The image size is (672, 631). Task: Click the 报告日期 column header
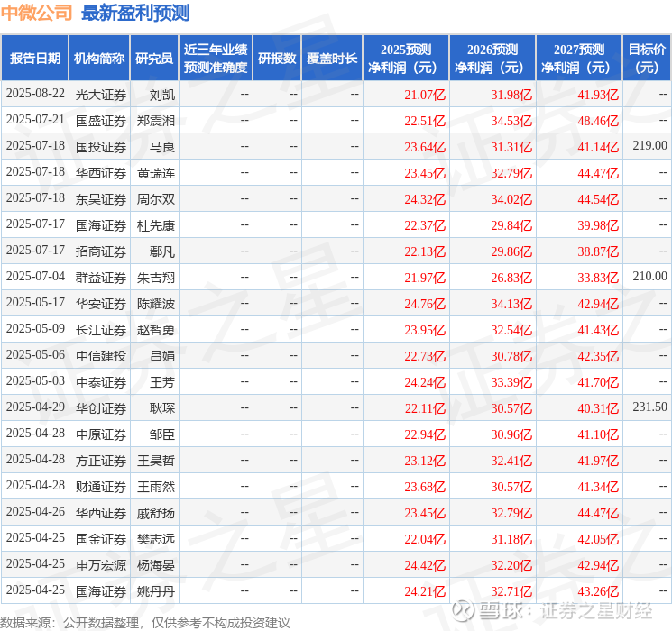point(34,59)
